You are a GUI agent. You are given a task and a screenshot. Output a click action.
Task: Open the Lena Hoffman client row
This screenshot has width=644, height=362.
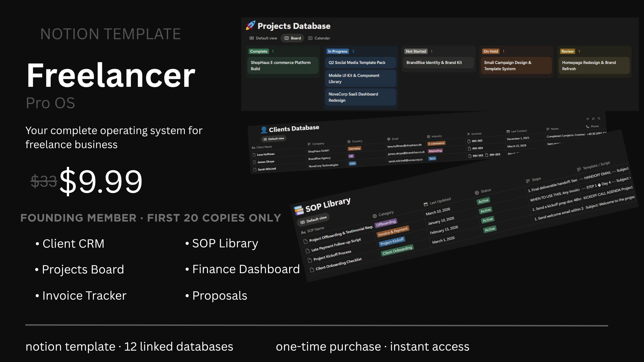pyautogui.click(x=264, y=155)
